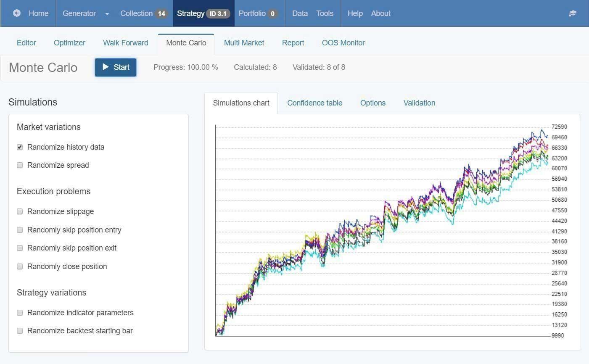Enable Randomize slippage checkbox
Screen dimensions: 589x364
[20, 211]
